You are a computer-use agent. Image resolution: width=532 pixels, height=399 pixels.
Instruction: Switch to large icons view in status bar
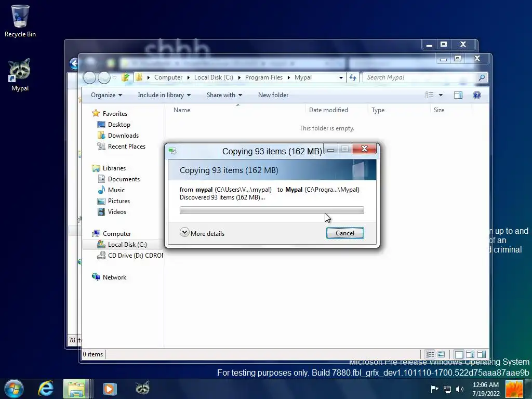(441, 354)
